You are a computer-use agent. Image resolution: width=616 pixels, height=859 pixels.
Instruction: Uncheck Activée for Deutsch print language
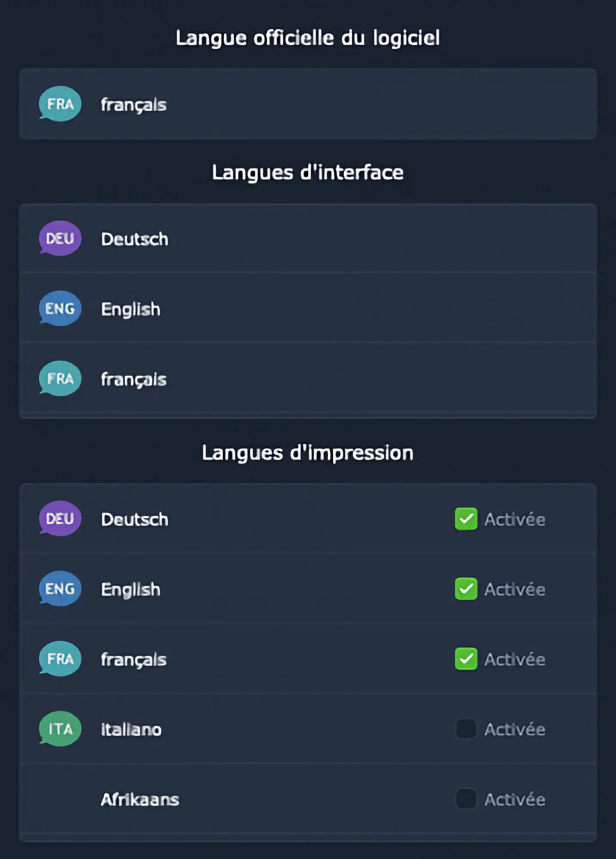tap(466, 519)
